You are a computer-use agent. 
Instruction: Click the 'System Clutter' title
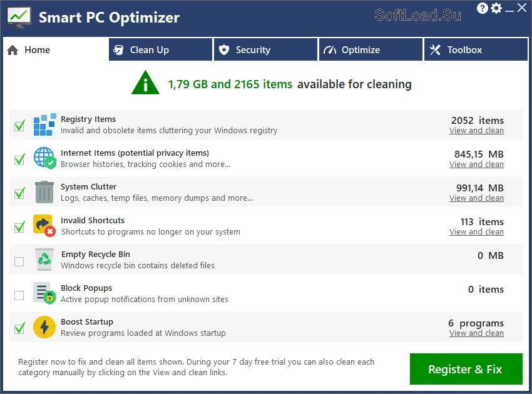88,186
